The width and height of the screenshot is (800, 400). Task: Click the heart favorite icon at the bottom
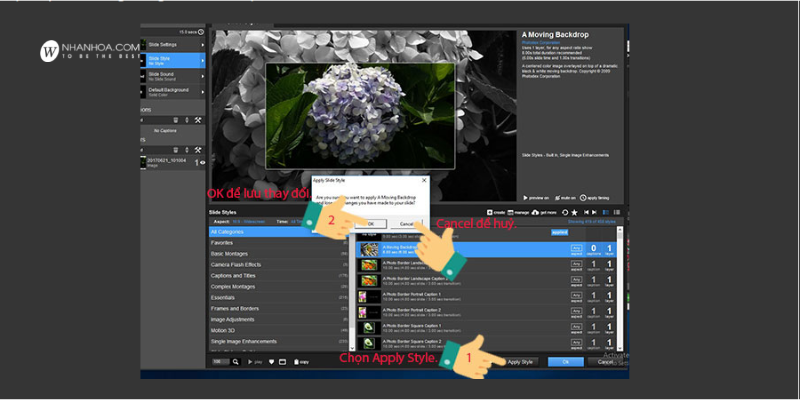tap(271, 362)
